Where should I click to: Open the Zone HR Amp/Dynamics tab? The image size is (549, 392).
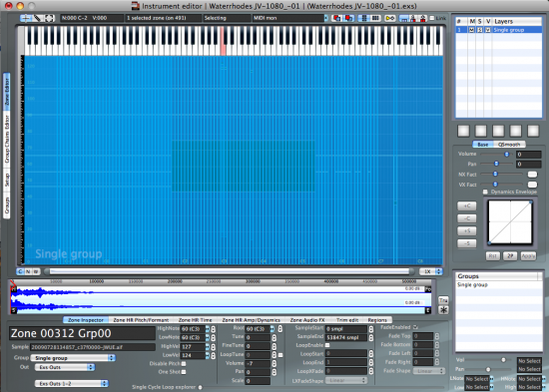pos(251,320)
